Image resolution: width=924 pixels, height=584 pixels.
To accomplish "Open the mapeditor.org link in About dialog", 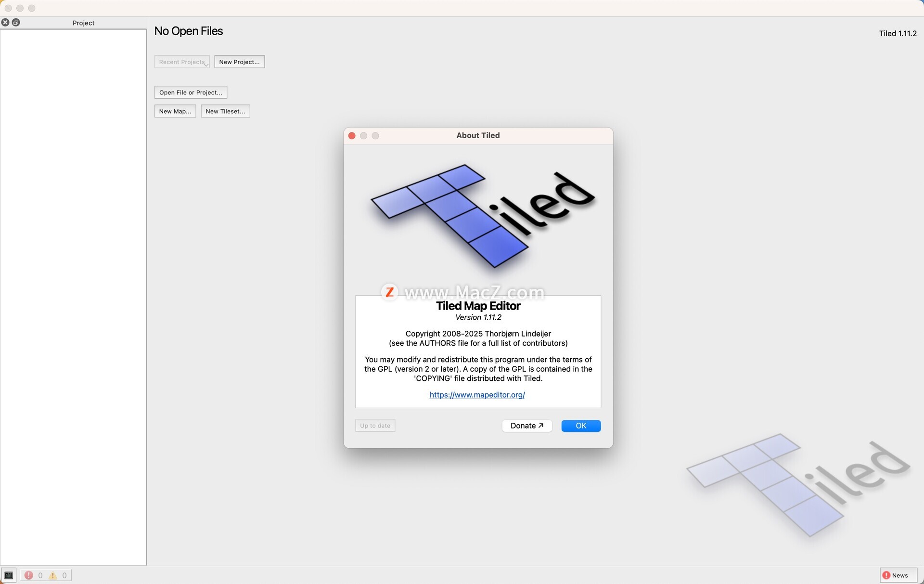I will 477,394.
